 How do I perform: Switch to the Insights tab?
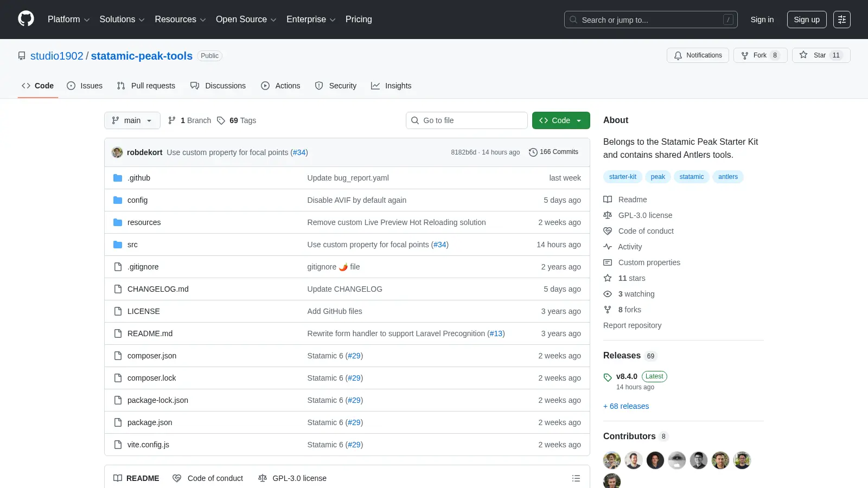(x=391, y=86)
